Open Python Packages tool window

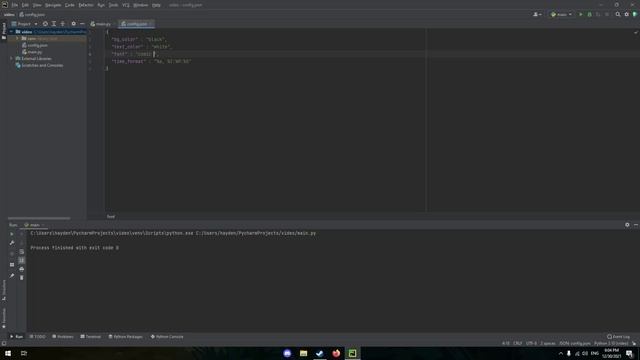125,337
